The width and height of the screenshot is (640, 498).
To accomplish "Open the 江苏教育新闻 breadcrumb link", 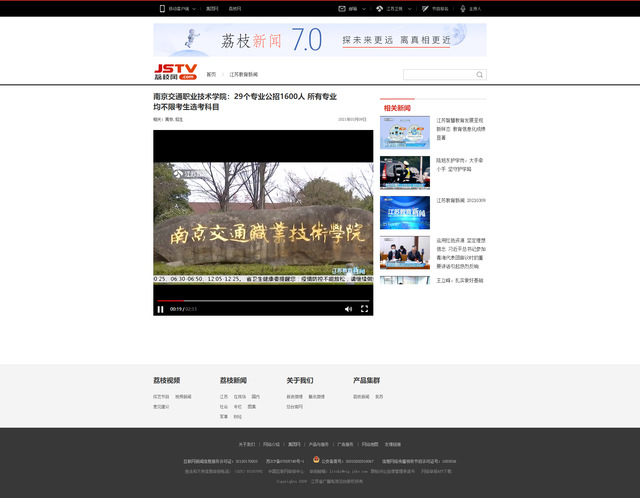I will click(243, 75).
